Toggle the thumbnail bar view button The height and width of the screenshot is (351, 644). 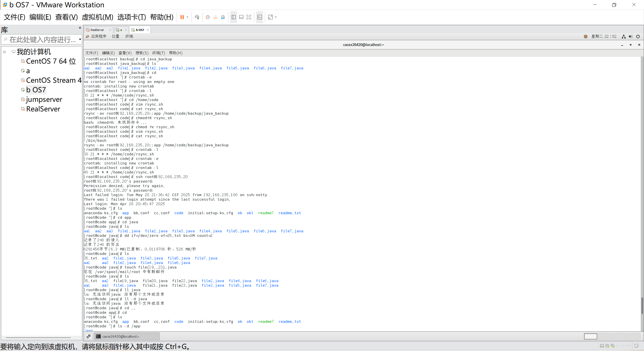click(x=241, y=17)
